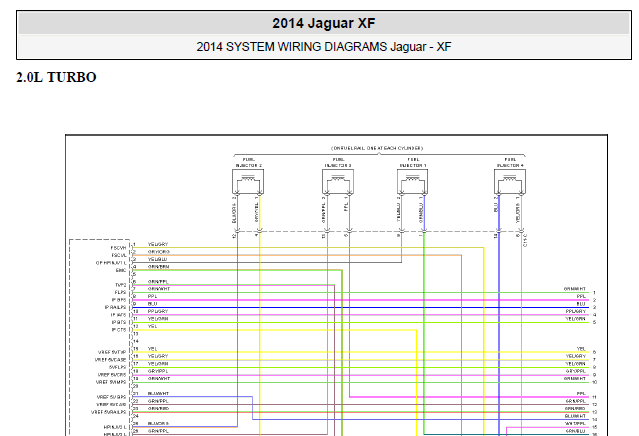Viewport: 639px width, 436px height.
Task: Click the Fuel Injector 2 symbol
Action: point(248,182)
